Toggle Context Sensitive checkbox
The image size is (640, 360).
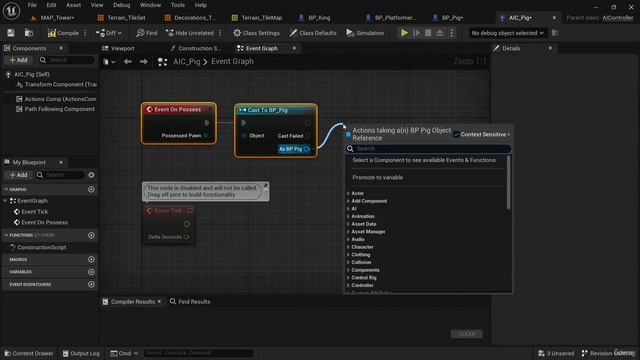pyautogui.click(x=456, y=134)
